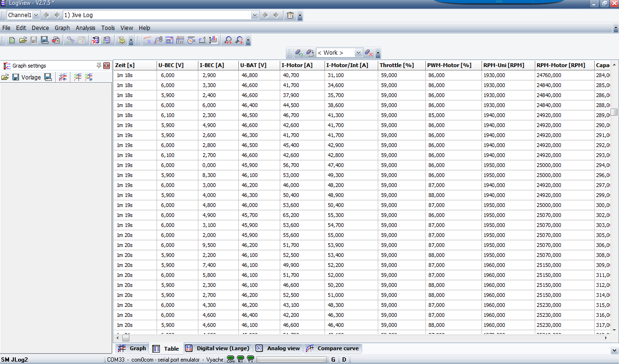Click the gray Save disk icon
The height and width of the screenshot is (364, 619).
[x=34, y=40]
